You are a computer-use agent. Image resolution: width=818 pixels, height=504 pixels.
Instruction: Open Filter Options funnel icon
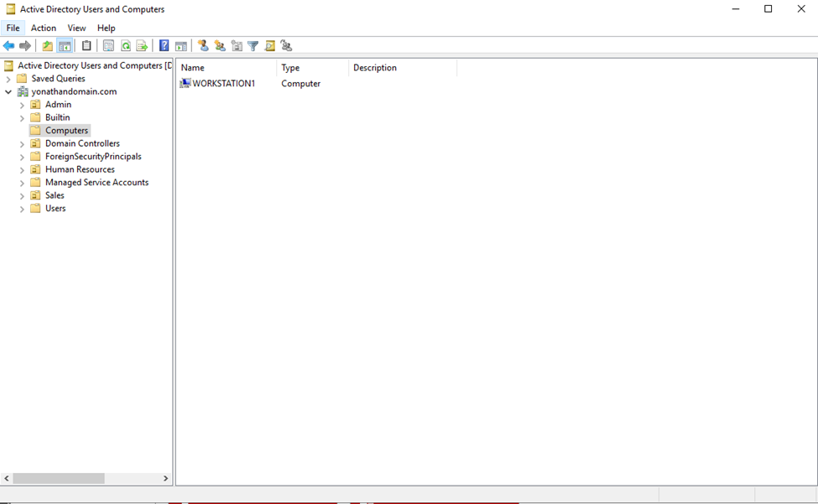coord(253,46)
